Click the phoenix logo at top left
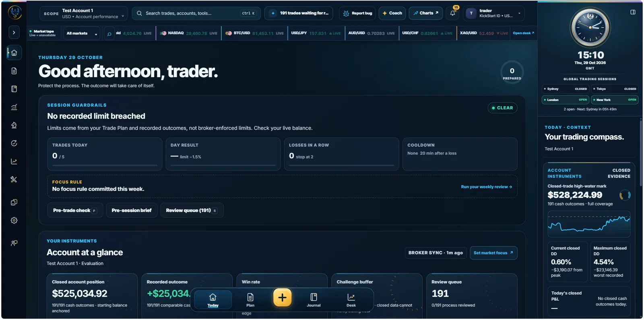This screenshot has width=644, height=320. click(15, 12)
